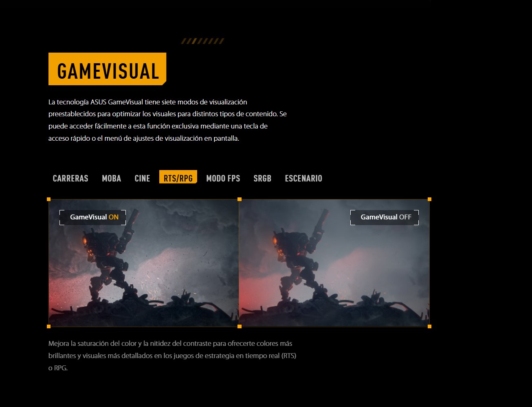This screenshot has width=532, height=407.
Task: Select the CARRERAS mode tab
Action: point(70,178)
